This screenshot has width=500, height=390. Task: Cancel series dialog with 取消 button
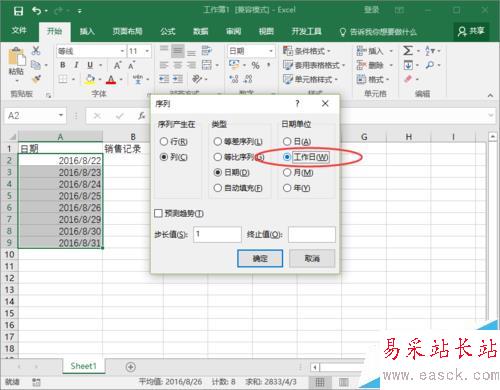tap(312, 258)
